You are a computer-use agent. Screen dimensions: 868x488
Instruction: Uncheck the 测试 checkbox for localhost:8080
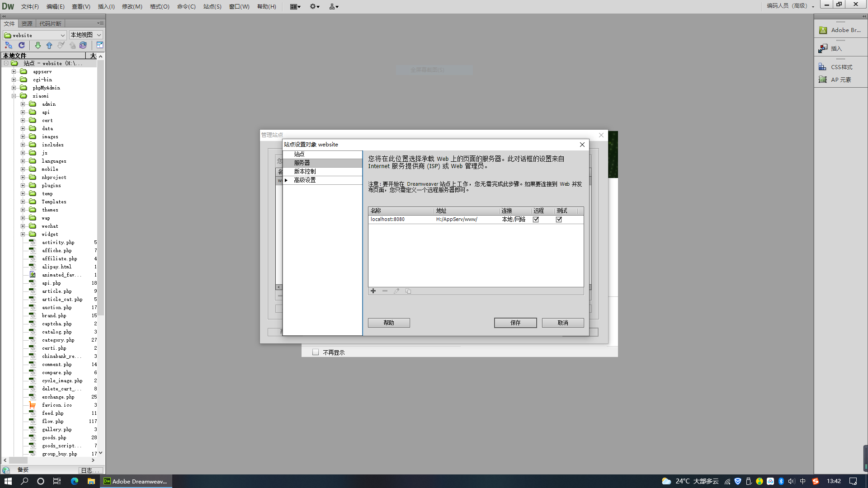point(559,220)
